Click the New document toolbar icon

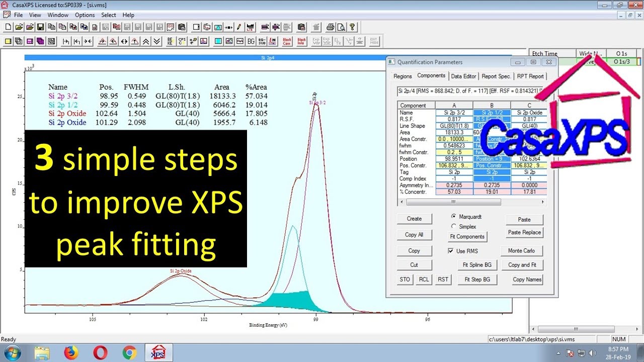(9, 27)
